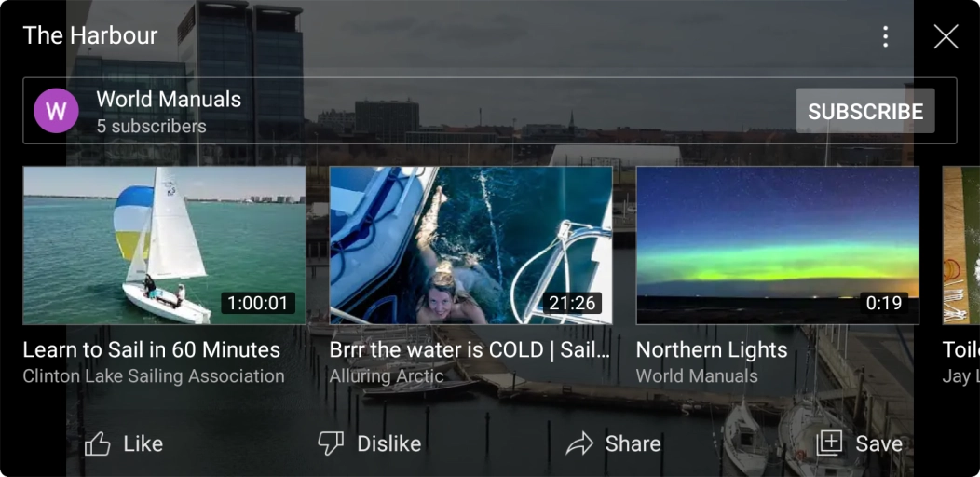Viewport: 980px width, 477px height.
Task: Open World Manuals channel name link
Action: [169, 100]
